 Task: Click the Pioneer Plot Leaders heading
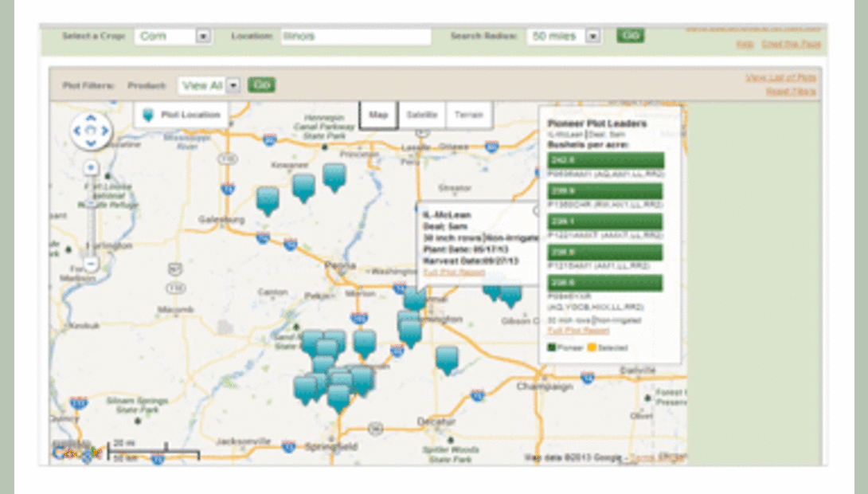tap(596, 123)
